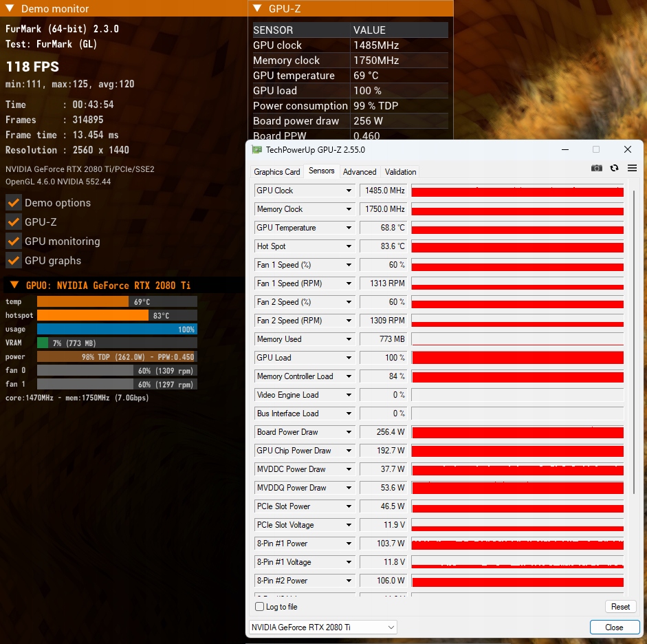Uncheck the GPU-Z option in Demo monitor
The width and height of the screenshot is (647, 644).
click(14, 222)
